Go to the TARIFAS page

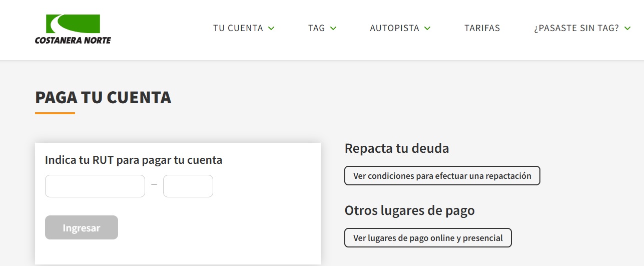482,28
